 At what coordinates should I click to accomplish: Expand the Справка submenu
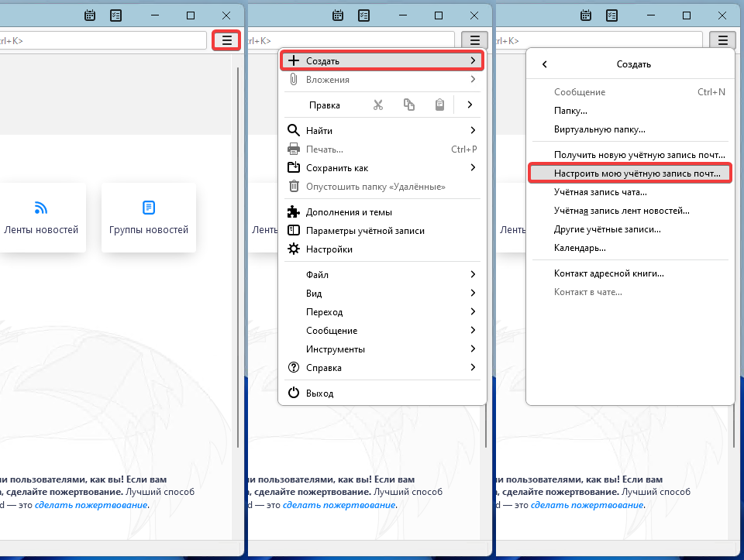click(x=472, y=367)
